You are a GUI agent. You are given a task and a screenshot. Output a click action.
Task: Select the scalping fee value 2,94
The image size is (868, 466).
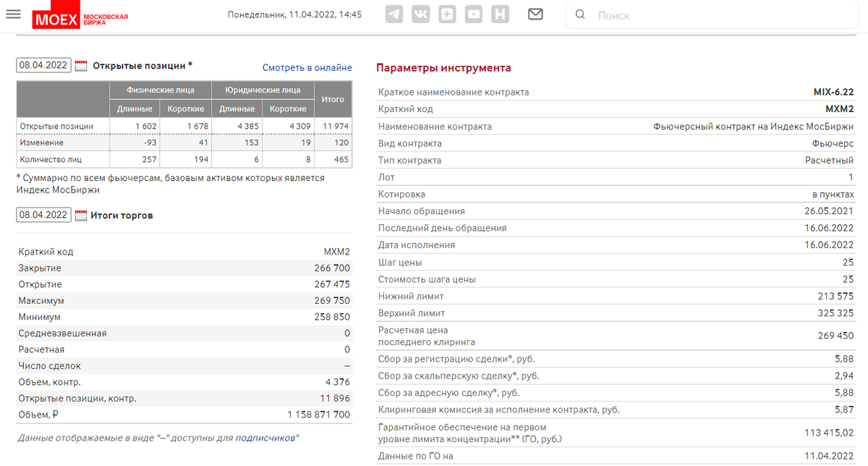pos(844,376)
